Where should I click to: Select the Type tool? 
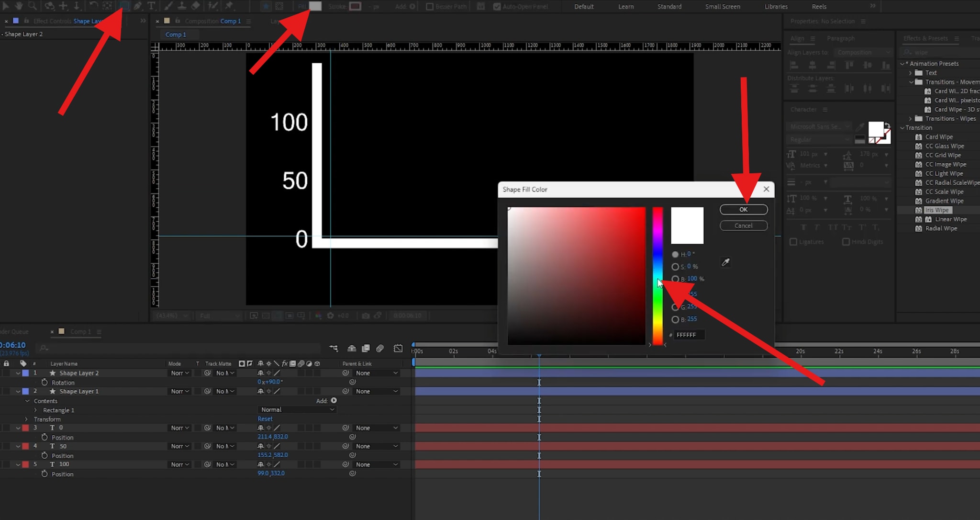[152, 6]
